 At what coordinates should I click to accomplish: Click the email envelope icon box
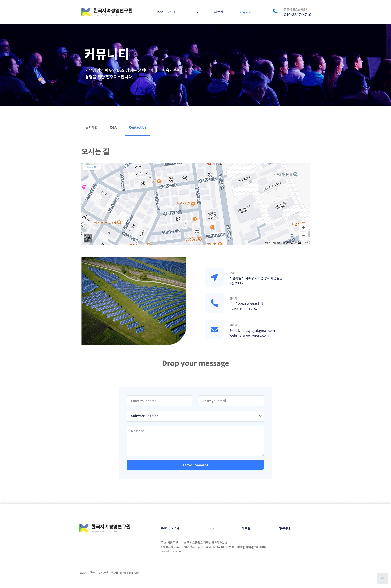214,330
